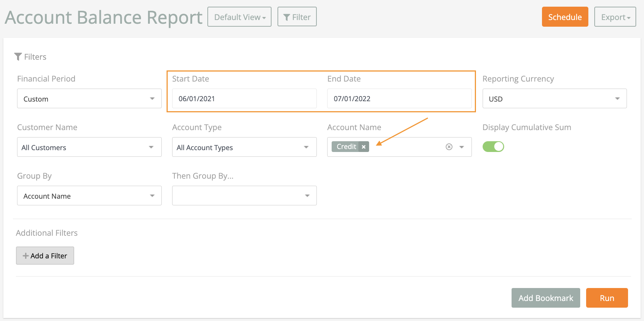
Task: Expand the Customer Name dropdown
Action: click(x=89, y=147)
